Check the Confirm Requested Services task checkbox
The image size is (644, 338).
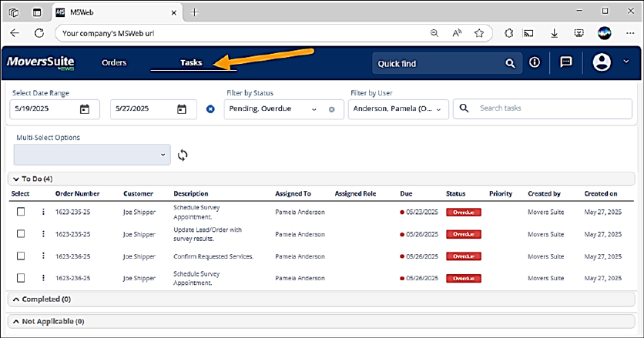click(21, 256)
